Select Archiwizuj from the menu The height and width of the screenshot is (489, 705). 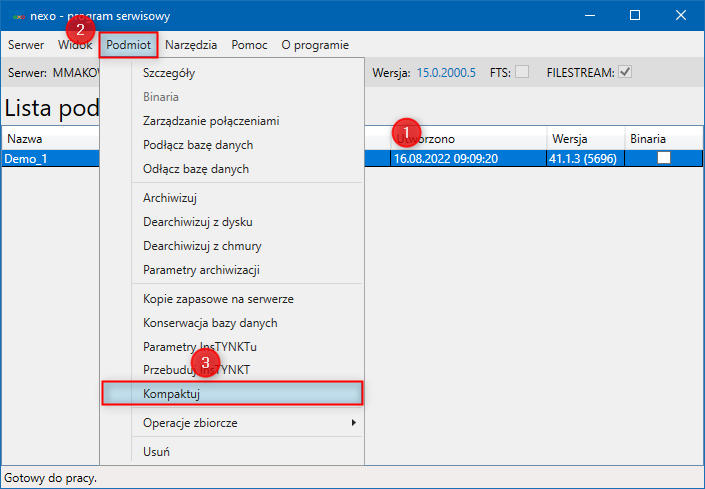pos(232,198)
